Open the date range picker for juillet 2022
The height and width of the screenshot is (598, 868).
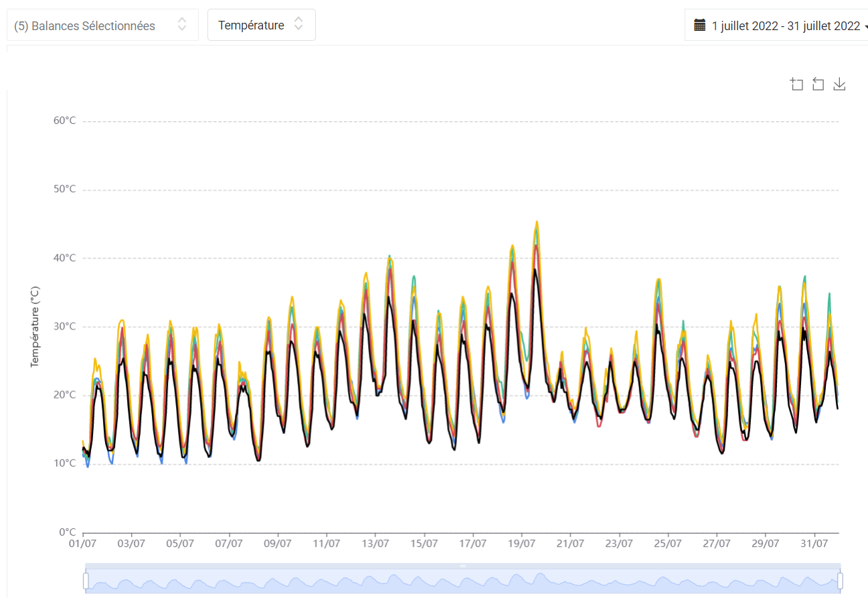(777, 25)
